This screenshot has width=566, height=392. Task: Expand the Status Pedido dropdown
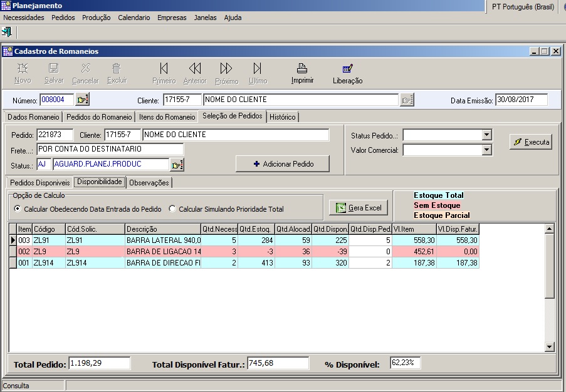486,135
